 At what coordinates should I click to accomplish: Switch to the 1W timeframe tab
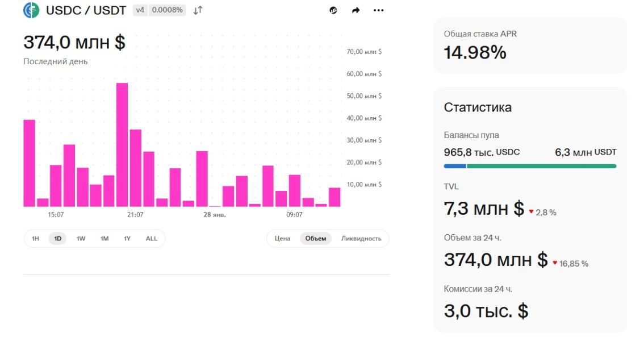[81, 239]
